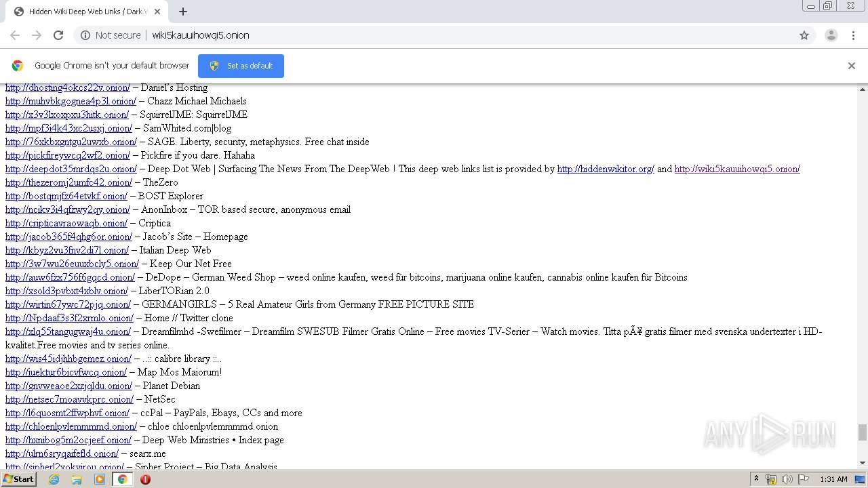Click page scrollbar down arrow
Viewport: 868px width, 488px height.
[x=863, y=464]
